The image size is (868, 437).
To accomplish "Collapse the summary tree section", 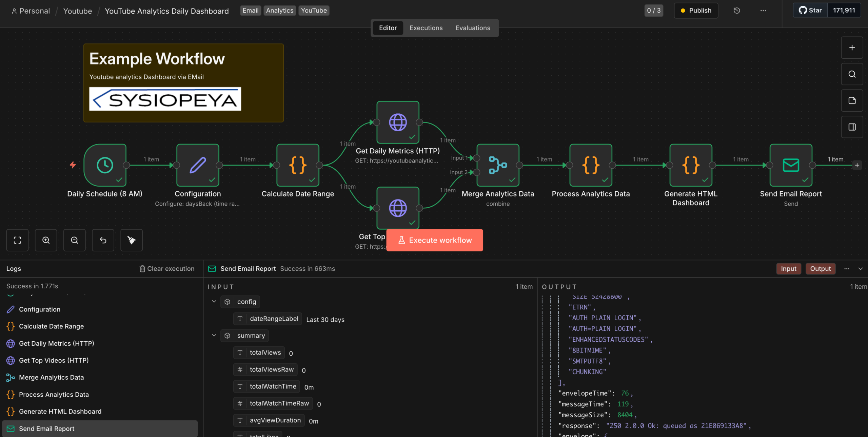I will click(x=214, y=336).
